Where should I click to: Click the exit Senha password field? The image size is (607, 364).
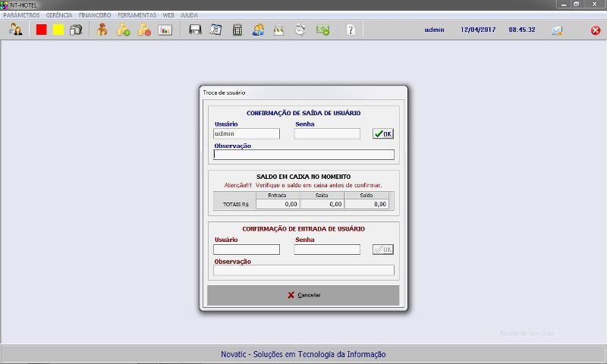coord(327,133)
